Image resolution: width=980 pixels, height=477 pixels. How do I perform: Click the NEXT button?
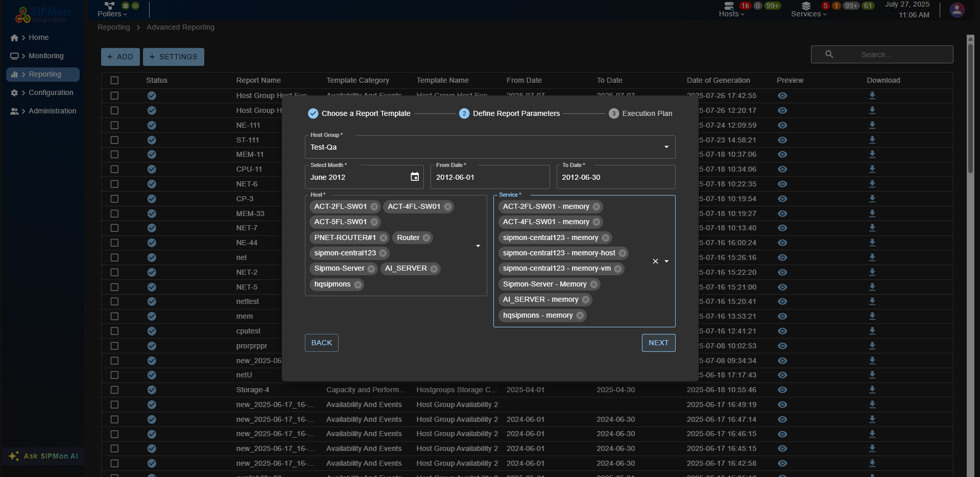click(x=658, y=343)
